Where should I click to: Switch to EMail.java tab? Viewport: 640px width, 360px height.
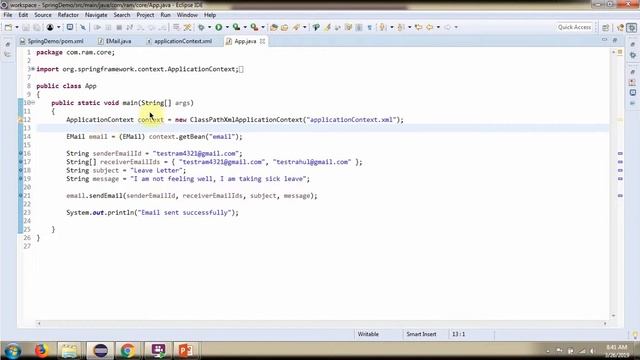tap(115, 41)
